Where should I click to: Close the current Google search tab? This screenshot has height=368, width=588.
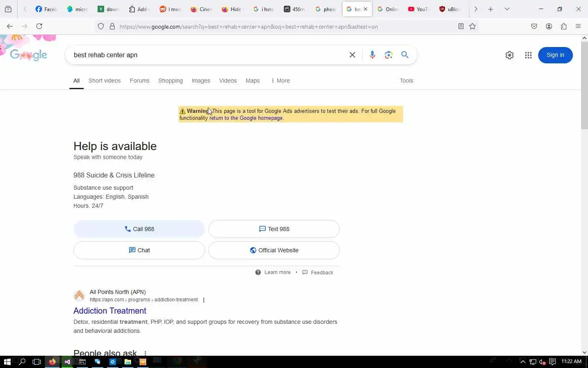point(365,9)
